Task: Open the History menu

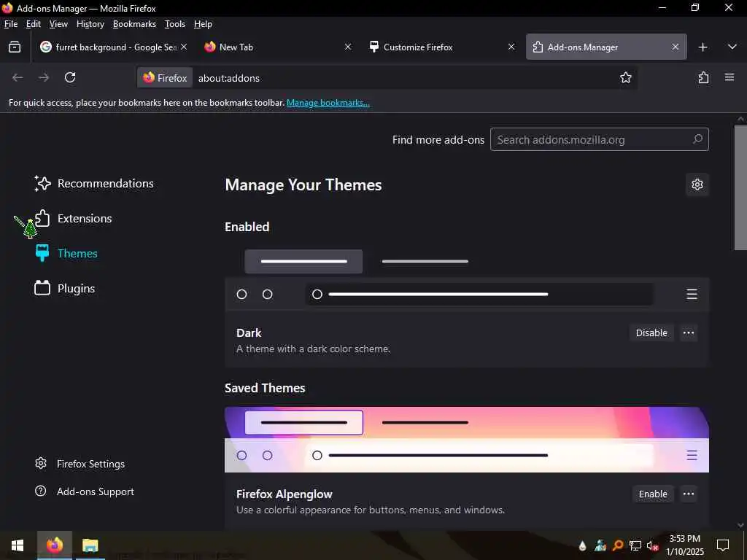Action: pyautogui.click(x=90, y=24)
